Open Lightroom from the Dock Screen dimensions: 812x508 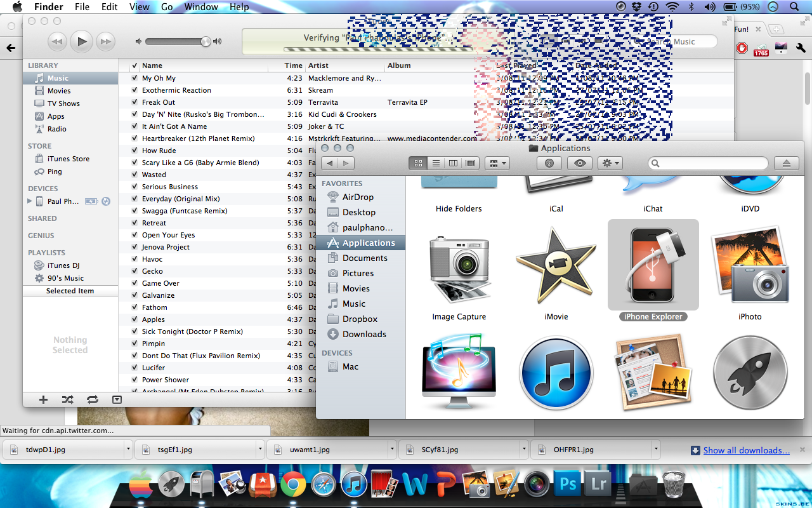pyautogui.click(x=598, y=484)
